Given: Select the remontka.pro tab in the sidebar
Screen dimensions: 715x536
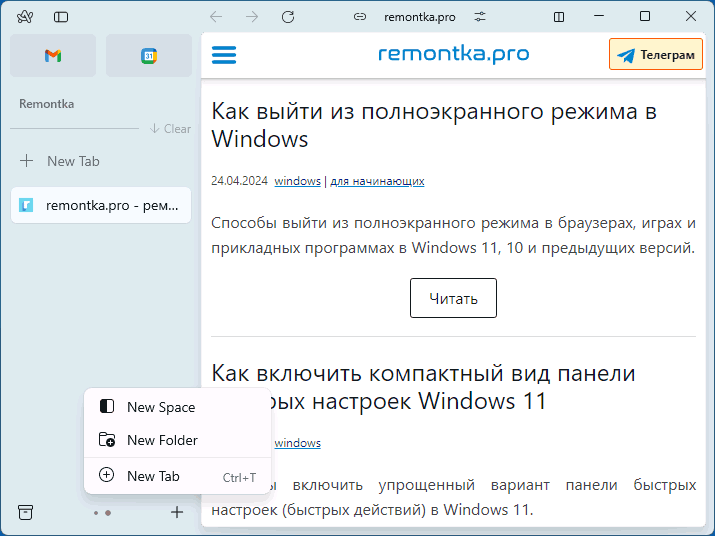Looking at the screenshot, I should (x=101, y=205).
